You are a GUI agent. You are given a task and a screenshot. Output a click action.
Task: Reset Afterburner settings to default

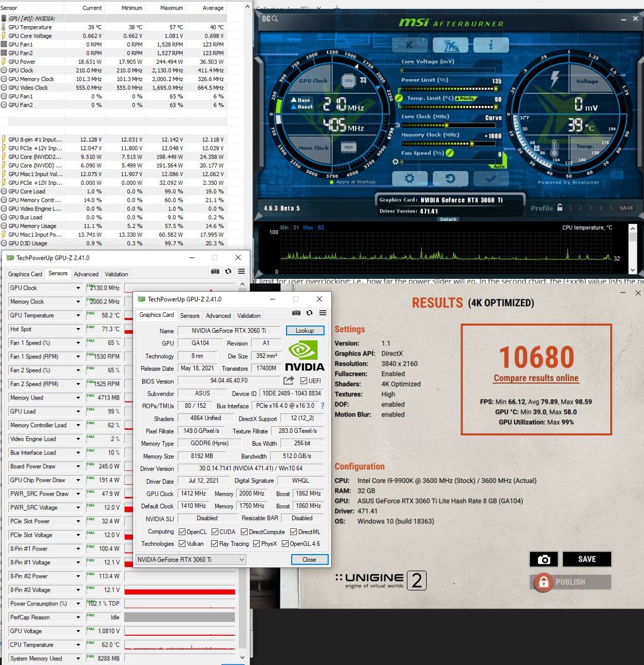coord(450,179)
